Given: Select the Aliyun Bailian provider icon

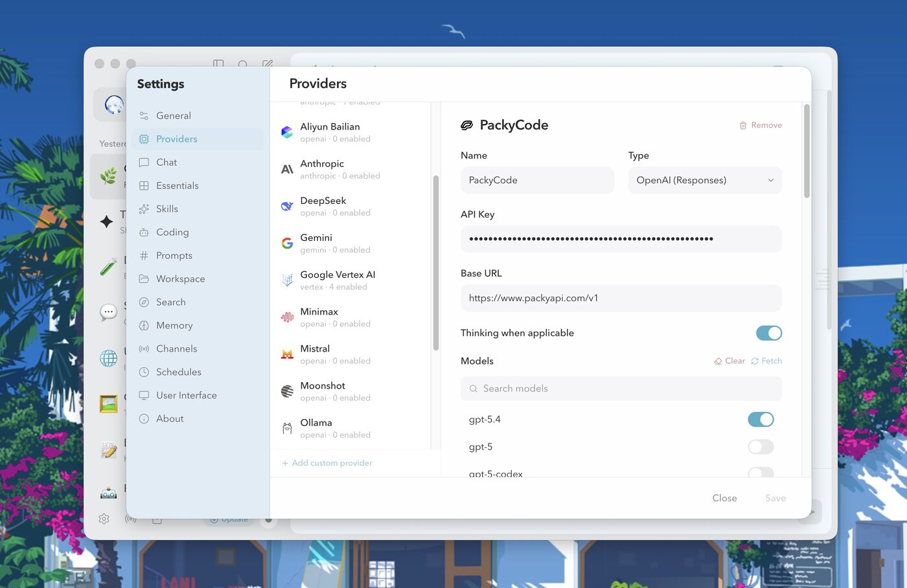Looking at the screenshot, I should (x=286, y=131).
